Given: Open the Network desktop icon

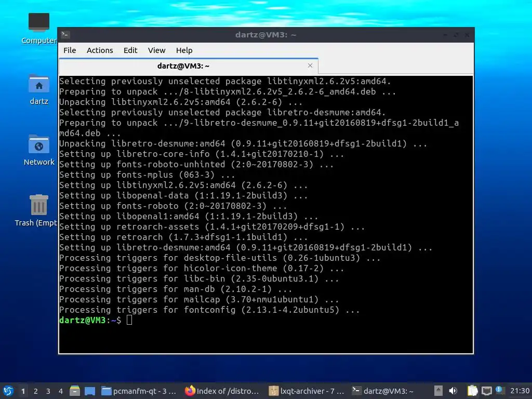Looking at the screenshot, I should 39,150.
